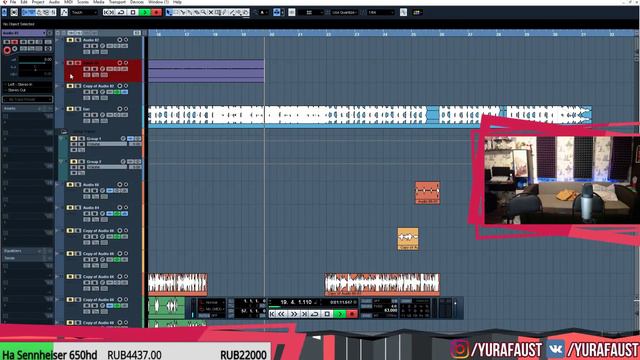640x360 pixels.
Task: Open the Project menu
Action: 38,2
